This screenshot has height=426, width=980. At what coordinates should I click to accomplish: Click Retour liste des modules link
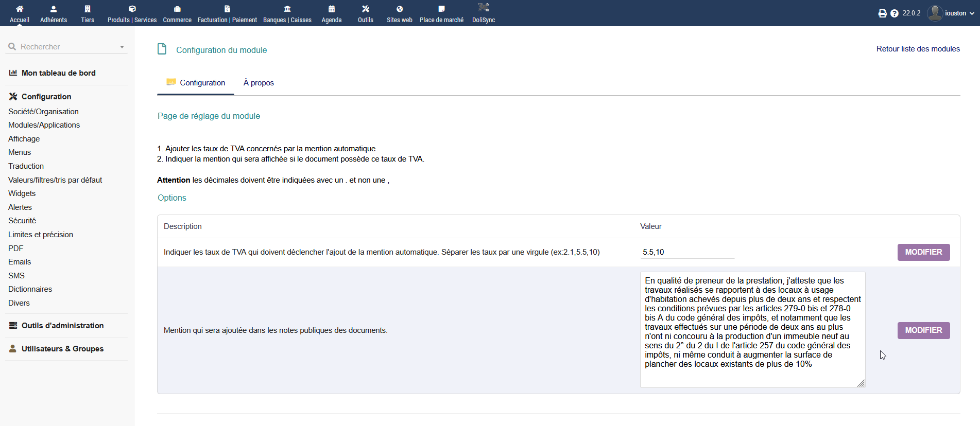pos(918,49)
